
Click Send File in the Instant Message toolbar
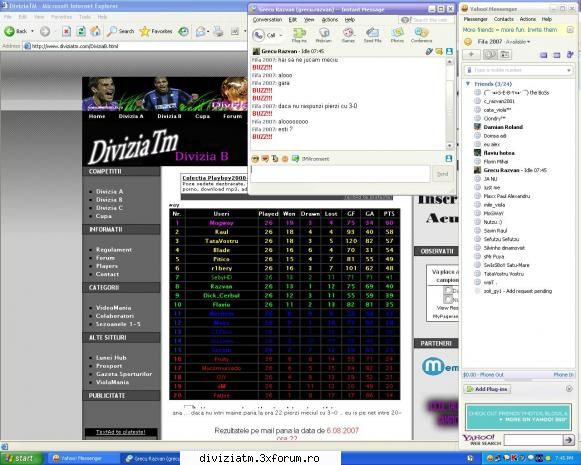372,35
